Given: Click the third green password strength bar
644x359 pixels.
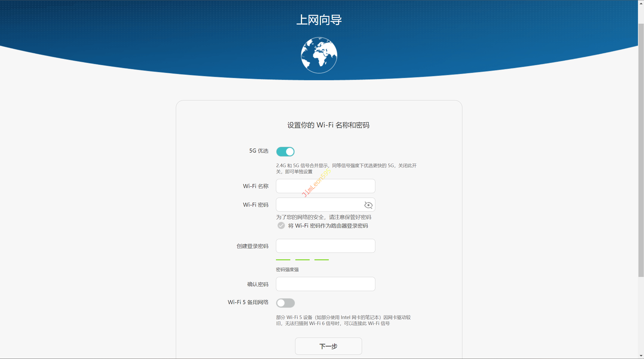Looking at the screenshot, I should [x=321, y=260].
